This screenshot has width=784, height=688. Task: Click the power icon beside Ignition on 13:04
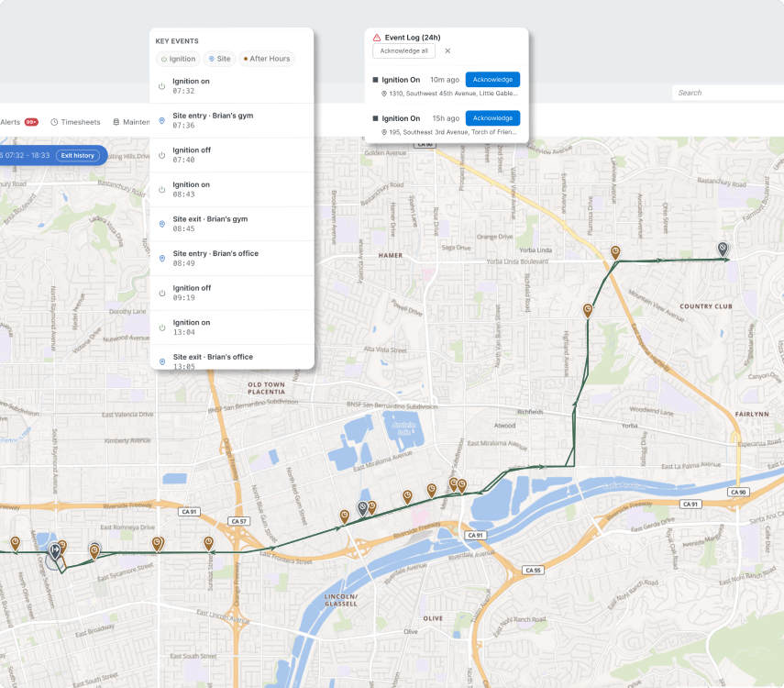tap(162, 327)
